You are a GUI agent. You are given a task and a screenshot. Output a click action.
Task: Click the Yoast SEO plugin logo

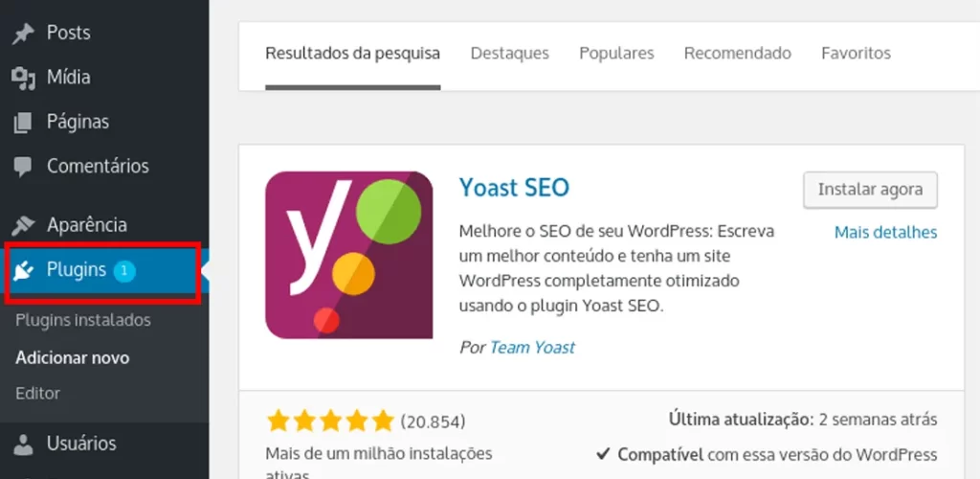(348, 255)
